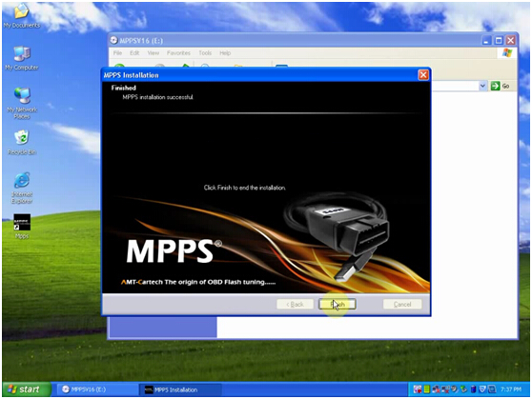The image size is (532, 399).
Task: Select the Recycle Bin desktop icon
Action: (x=22, y=143)
